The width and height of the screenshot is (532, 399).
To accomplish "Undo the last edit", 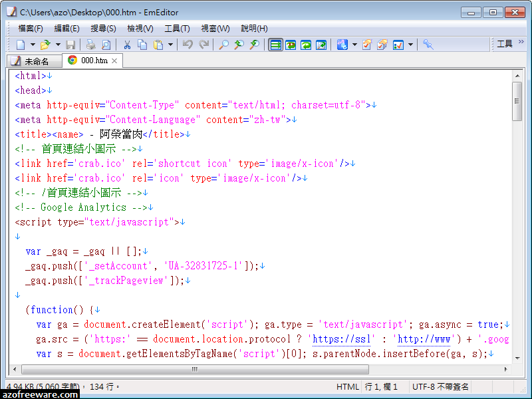I will tap(188, 45).
